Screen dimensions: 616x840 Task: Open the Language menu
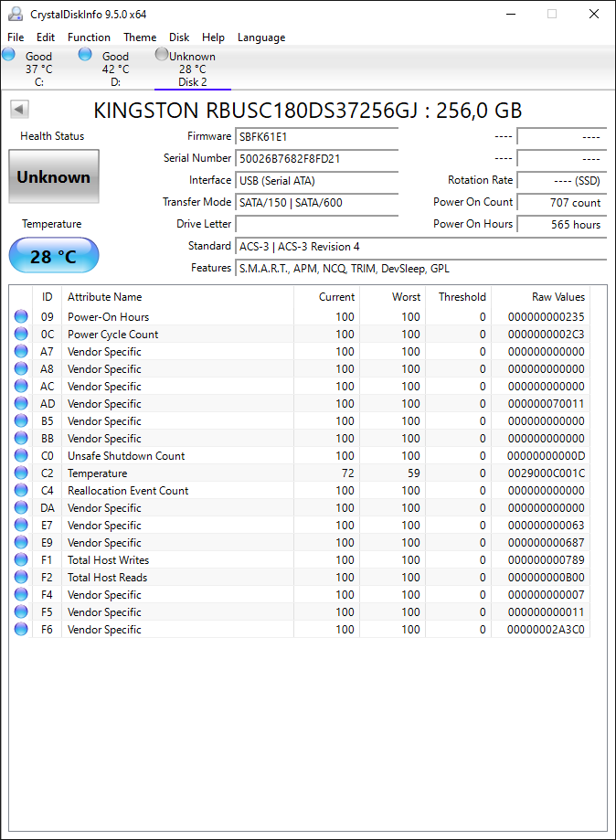coord(261,37)
